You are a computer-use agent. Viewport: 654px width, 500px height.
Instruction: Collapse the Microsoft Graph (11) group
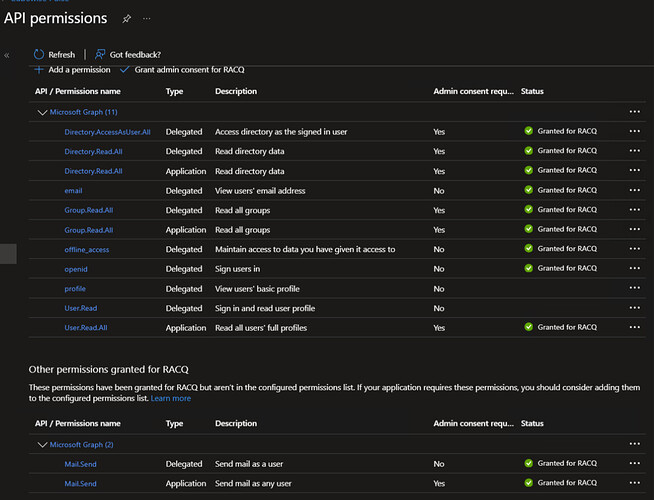point(42,112)
